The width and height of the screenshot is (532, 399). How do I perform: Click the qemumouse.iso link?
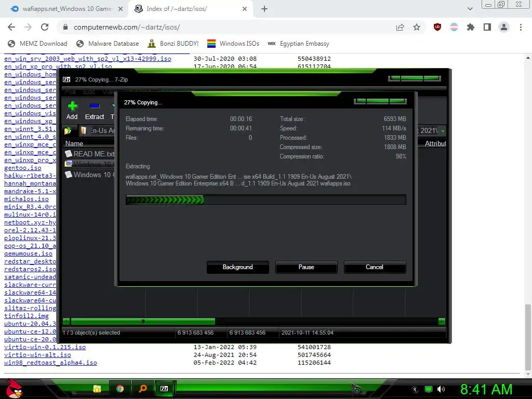[28, 254]
